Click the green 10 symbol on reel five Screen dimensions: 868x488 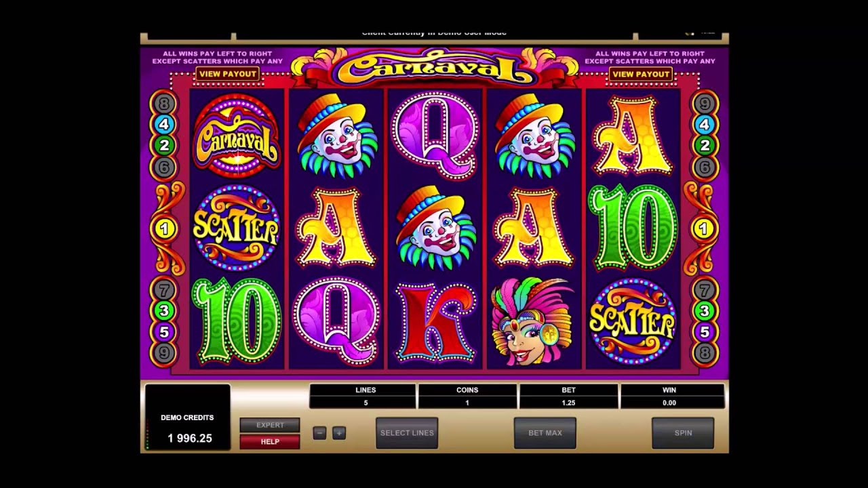(632, 227)
